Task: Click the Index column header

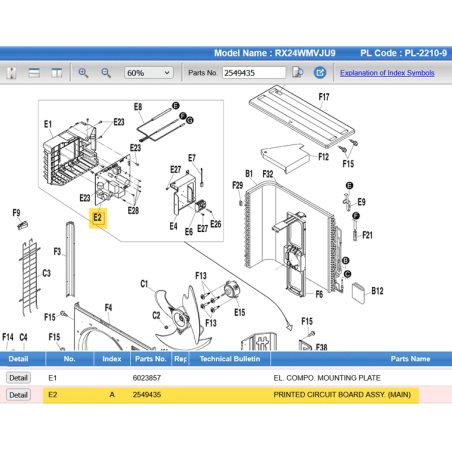Action: click(112, 359)
